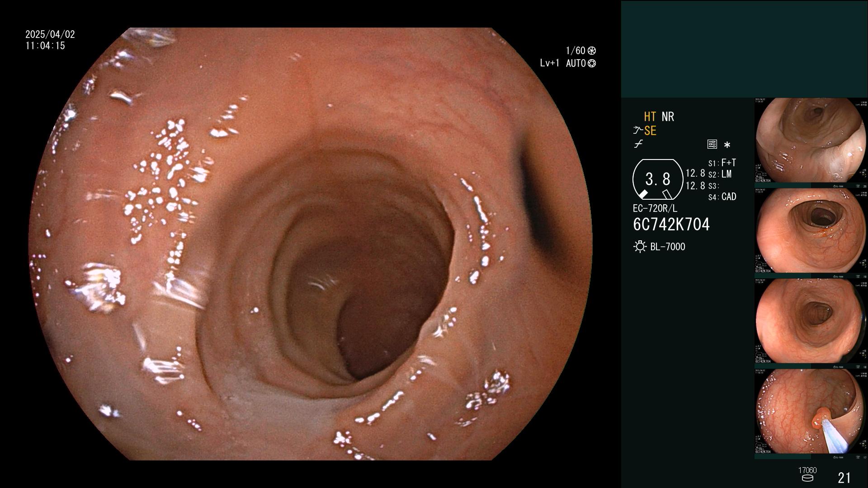The width and height of the screenshot is (868, 488).
Task: Click the scope tip shape icon showing 3.8
Action: point(657,179)
